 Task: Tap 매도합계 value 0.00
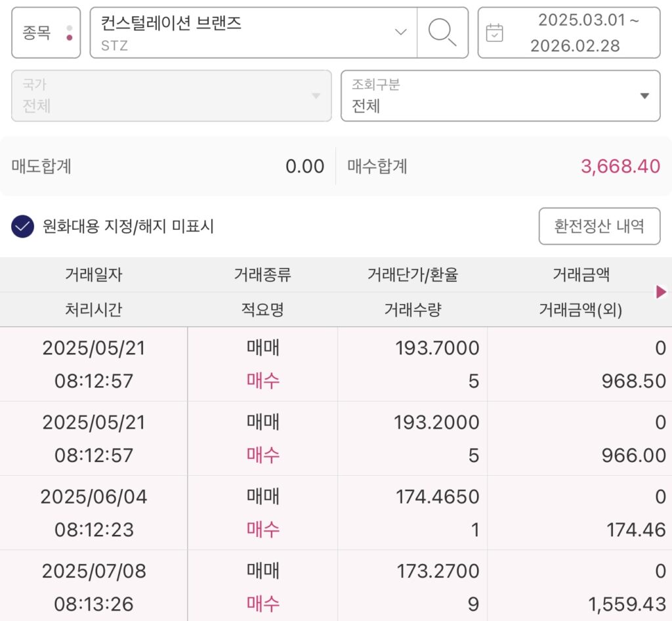[x=304, y=166]
